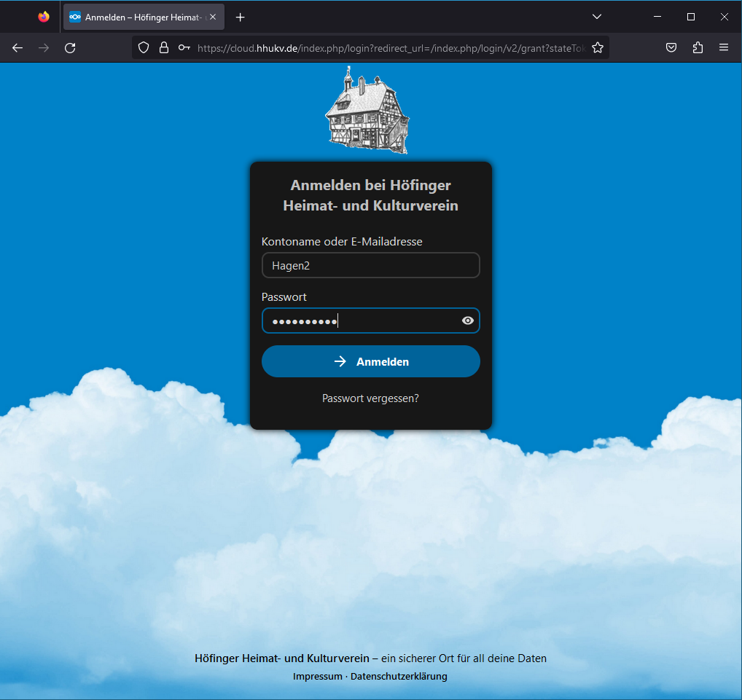Close the Anmelden tab
The height and width of the screenshot is (700, 742).
coord(213,17)
